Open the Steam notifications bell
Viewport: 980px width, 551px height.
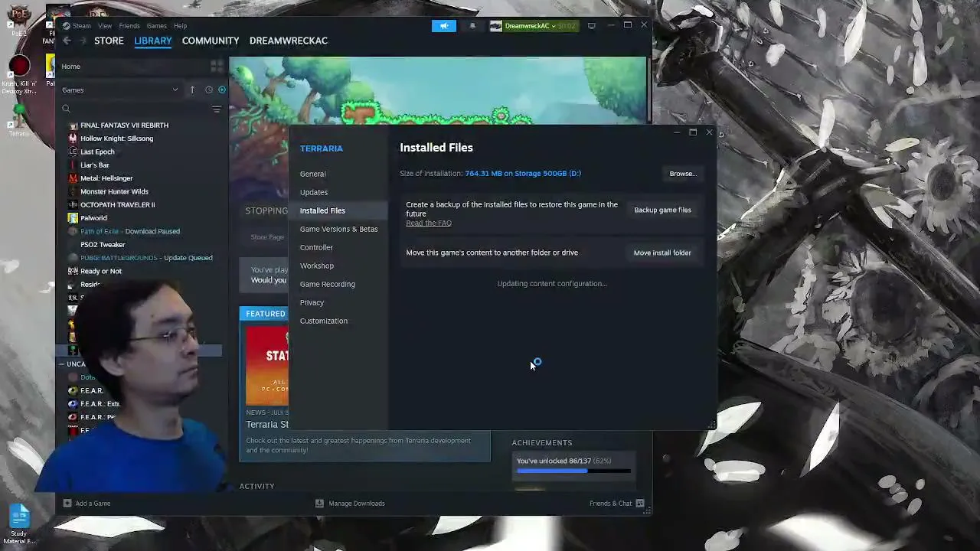click(472, 26)
